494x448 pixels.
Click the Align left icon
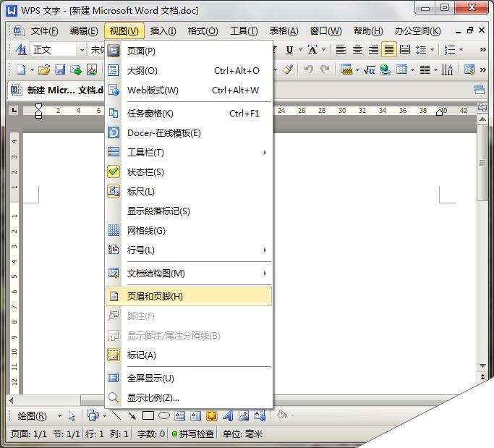(x=341, y=50)
